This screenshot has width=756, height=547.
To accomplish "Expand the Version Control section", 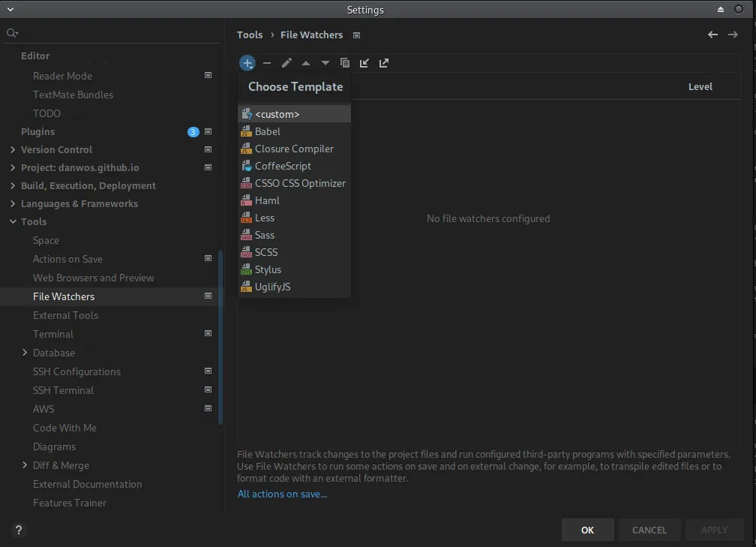I will (13, 149).
